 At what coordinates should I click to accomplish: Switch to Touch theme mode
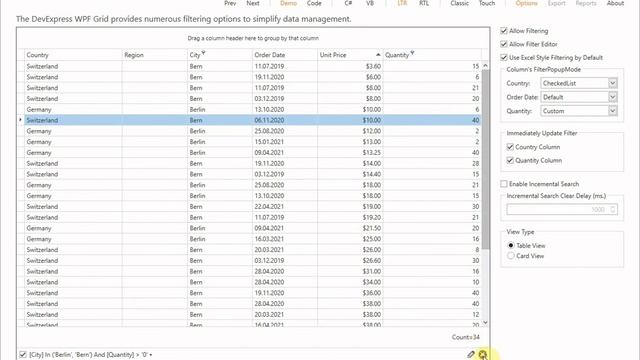tap(487, 3)
